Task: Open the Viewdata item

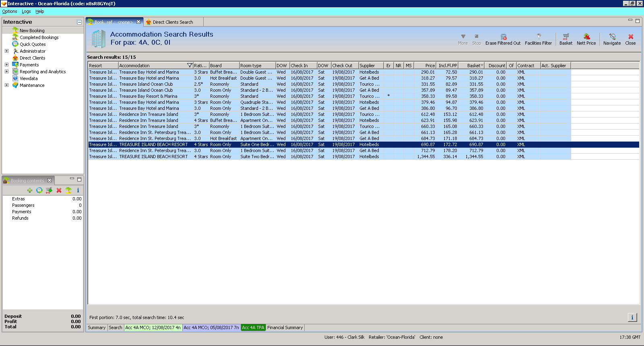Action: (29, 78)
